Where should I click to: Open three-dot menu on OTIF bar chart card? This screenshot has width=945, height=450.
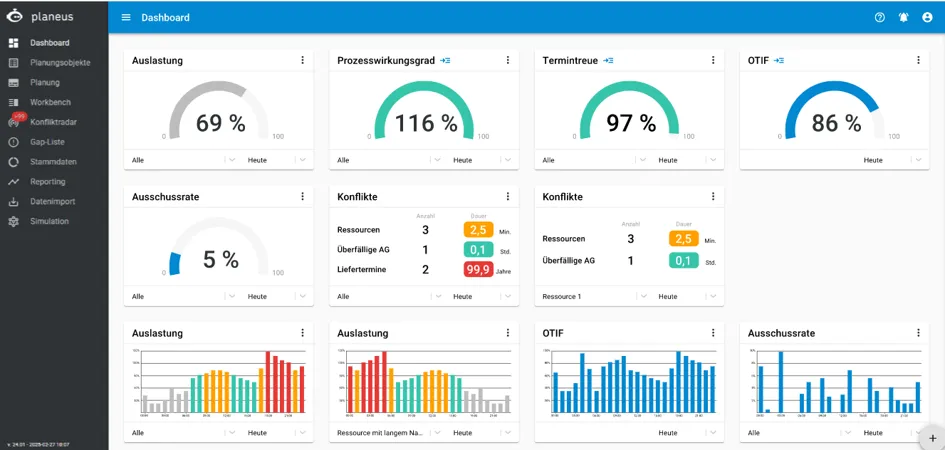(x=713, y=333)
